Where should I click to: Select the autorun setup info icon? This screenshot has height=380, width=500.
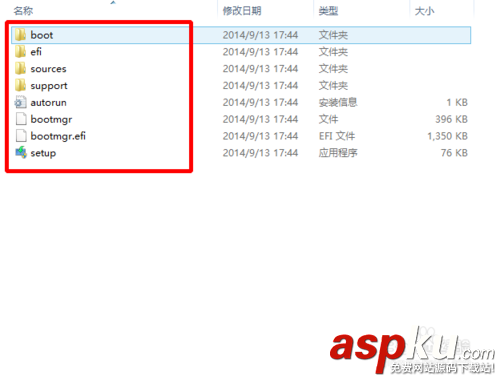[x=20, y=102]
